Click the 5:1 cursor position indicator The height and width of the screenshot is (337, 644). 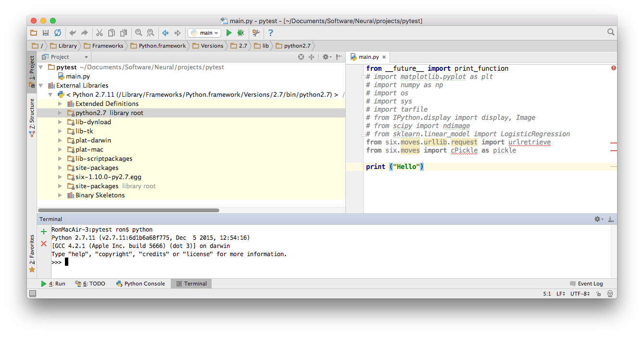pos(547,294)
